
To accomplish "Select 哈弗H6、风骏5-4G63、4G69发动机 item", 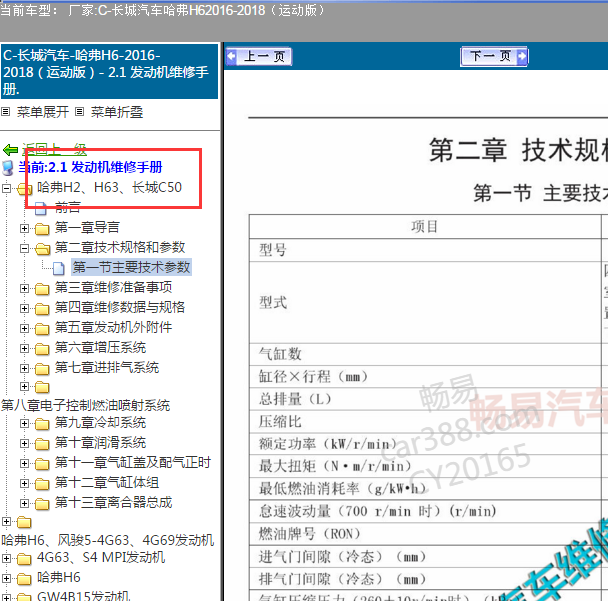I will (x=107, y=541).
